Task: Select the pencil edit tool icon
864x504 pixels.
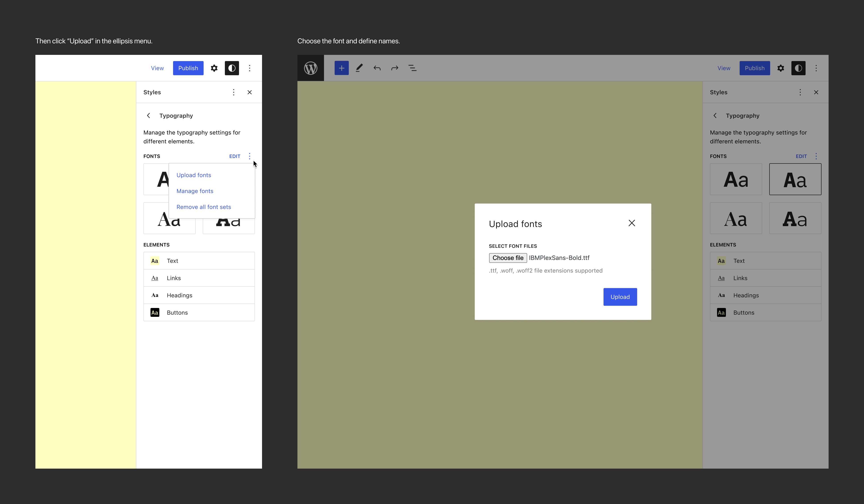Action: (359, 68)
